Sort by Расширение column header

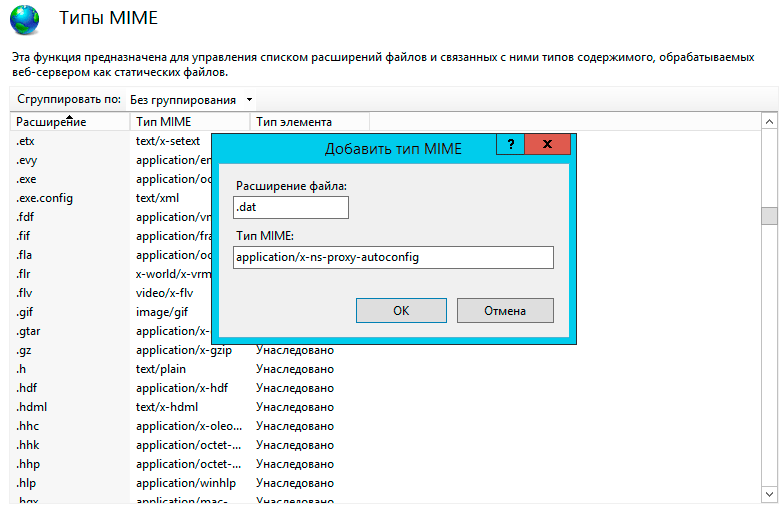coord(70,122)
